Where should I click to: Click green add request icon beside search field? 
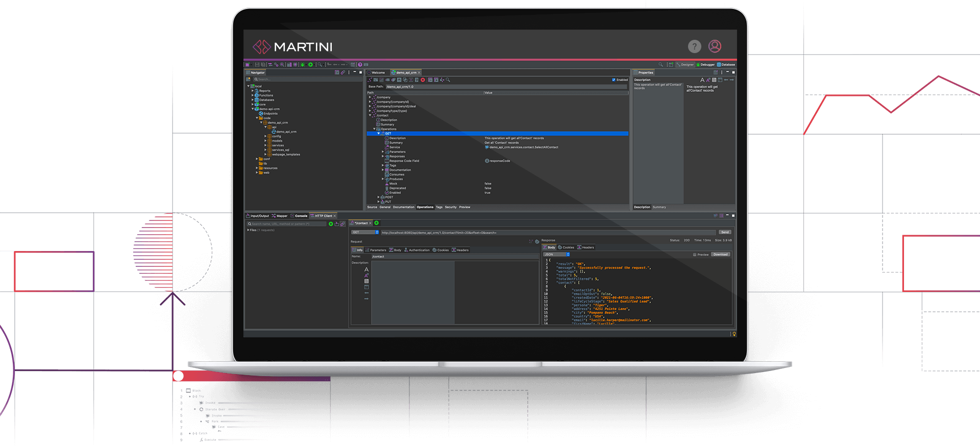point(331,224)
